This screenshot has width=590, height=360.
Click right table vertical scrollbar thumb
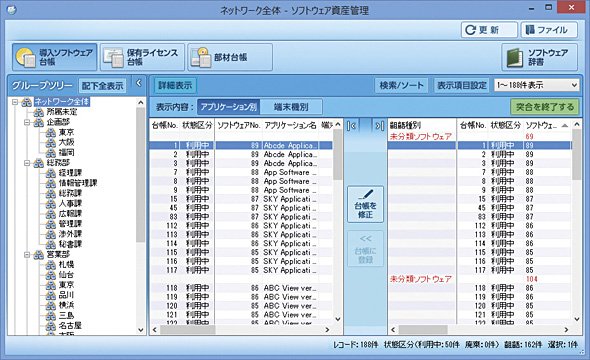(576, 154)
